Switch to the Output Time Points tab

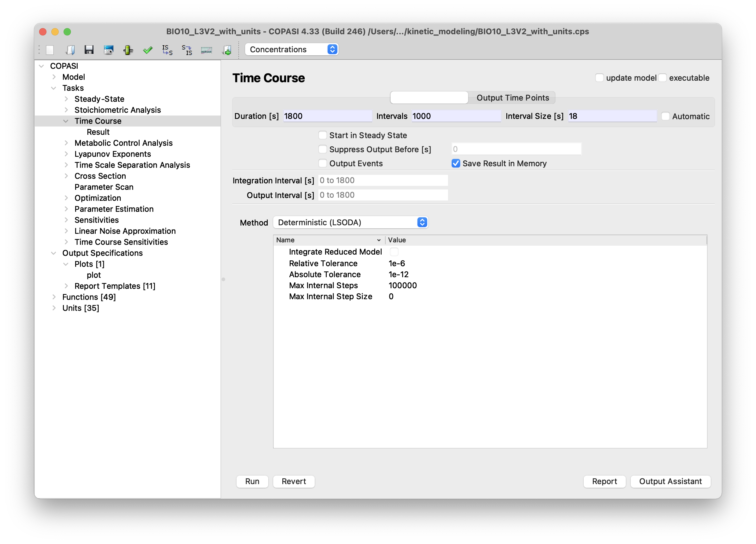pos(512,98)
